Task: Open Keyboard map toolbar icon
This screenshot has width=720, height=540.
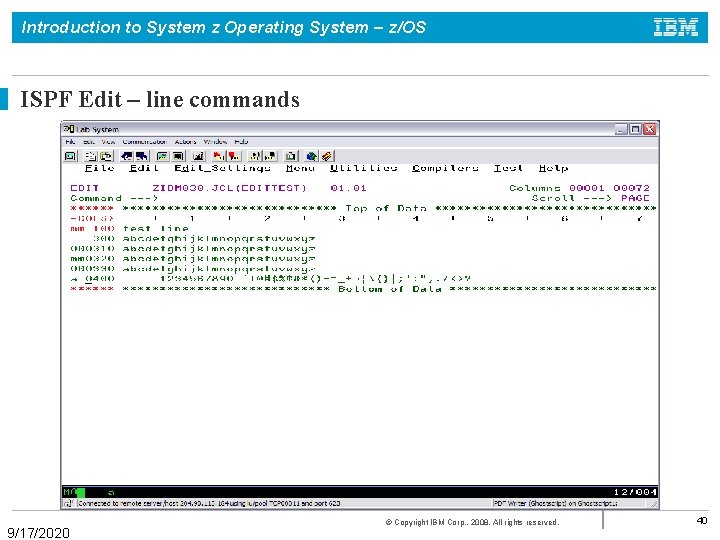Action: pyautogui.click(x=198, y=156)
